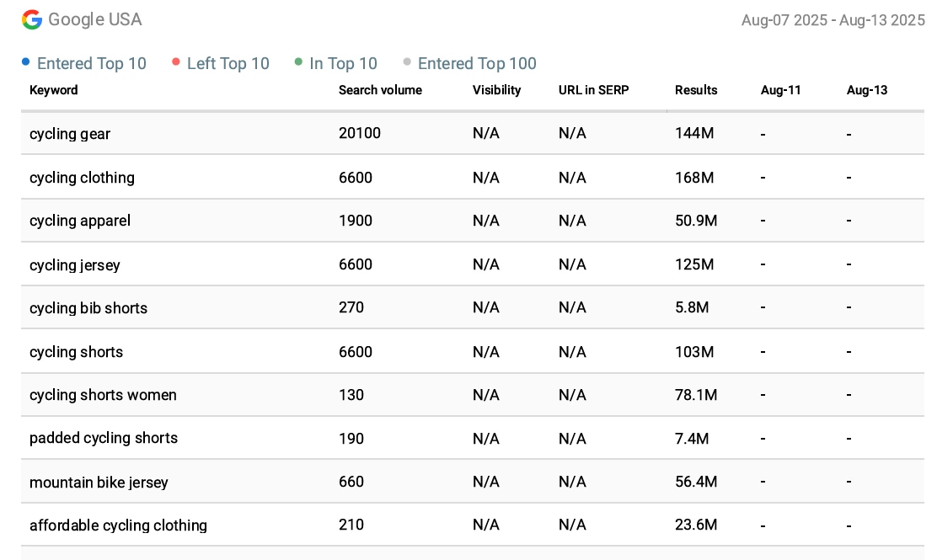Click the 'affordable cycling clothing' keyword

click(x=118, y=525)
